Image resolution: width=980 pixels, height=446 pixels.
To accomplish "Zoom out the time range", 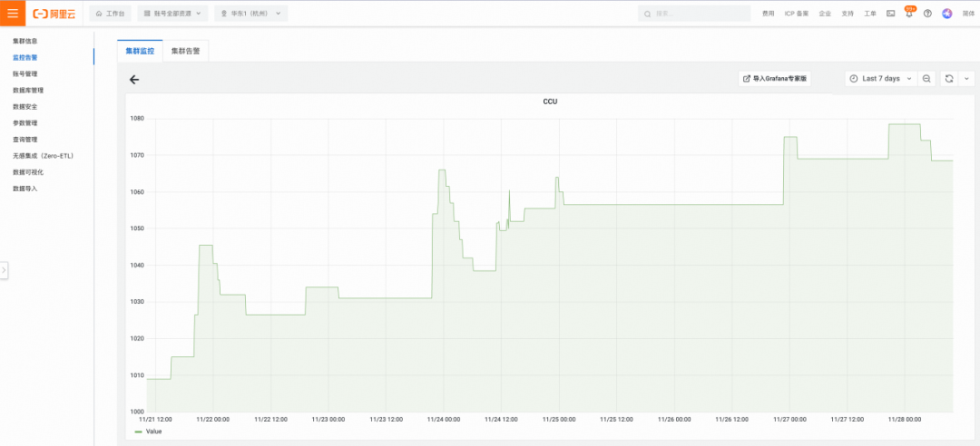I will [x=926, y=79].
